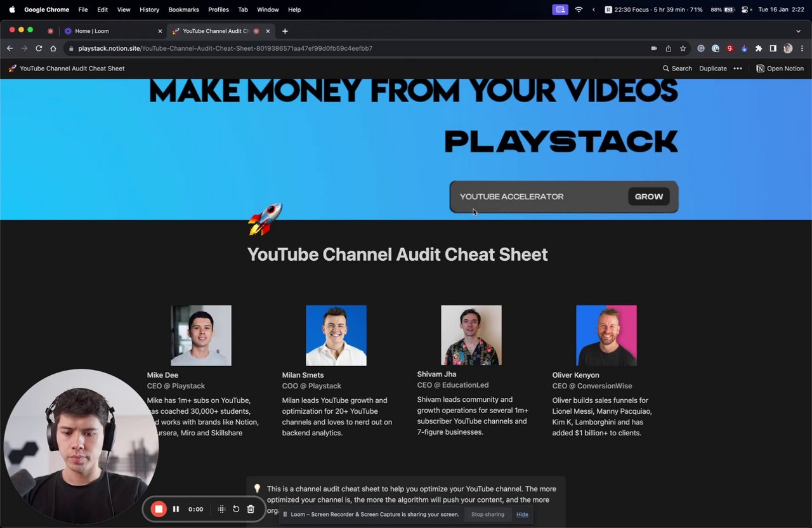Click the Wi-Fi status icon

coord(579,10)
